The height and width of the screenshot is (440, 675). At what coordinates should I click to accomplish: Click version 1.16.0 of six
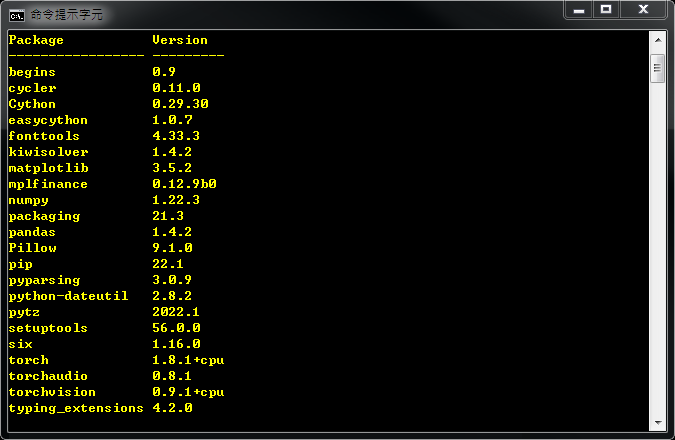[x=176, y=344]
